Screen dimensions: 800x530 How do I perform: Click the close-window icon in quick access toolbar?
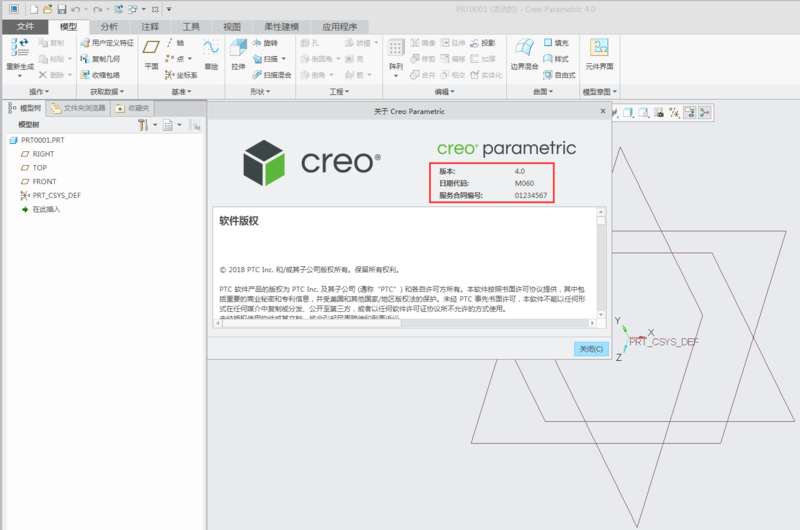155,9
